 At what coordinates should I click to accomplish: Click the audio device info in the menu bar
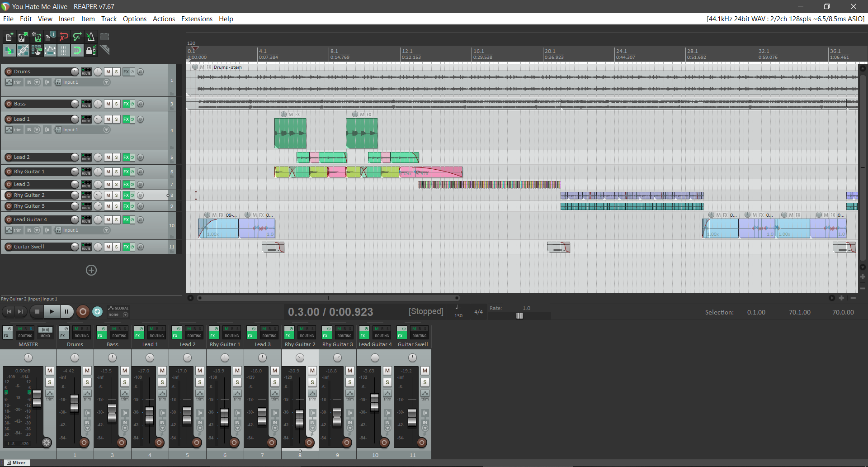(x=785, y=19)
